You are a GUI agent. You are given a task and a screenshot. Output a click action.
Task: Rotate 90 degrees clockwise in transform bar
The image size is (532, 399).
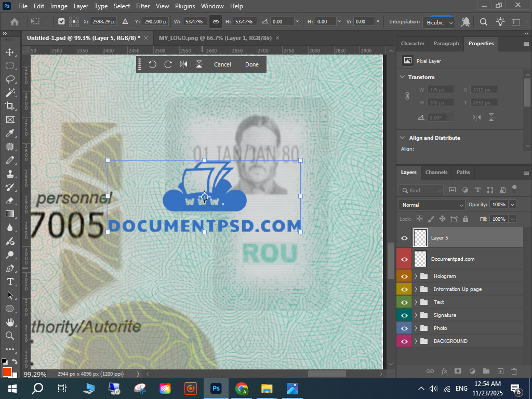click(x=168, y=64)
